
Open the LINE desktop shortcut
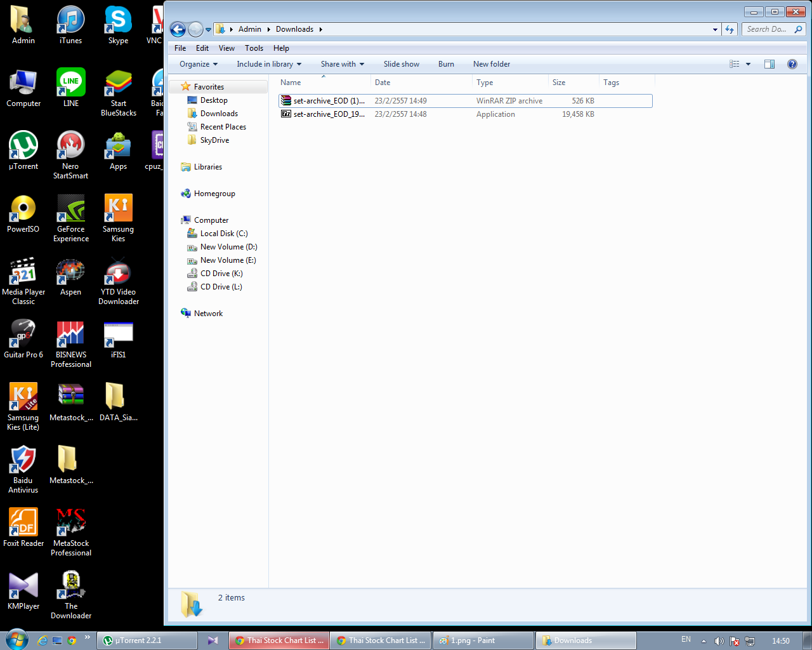click(71, 88)
